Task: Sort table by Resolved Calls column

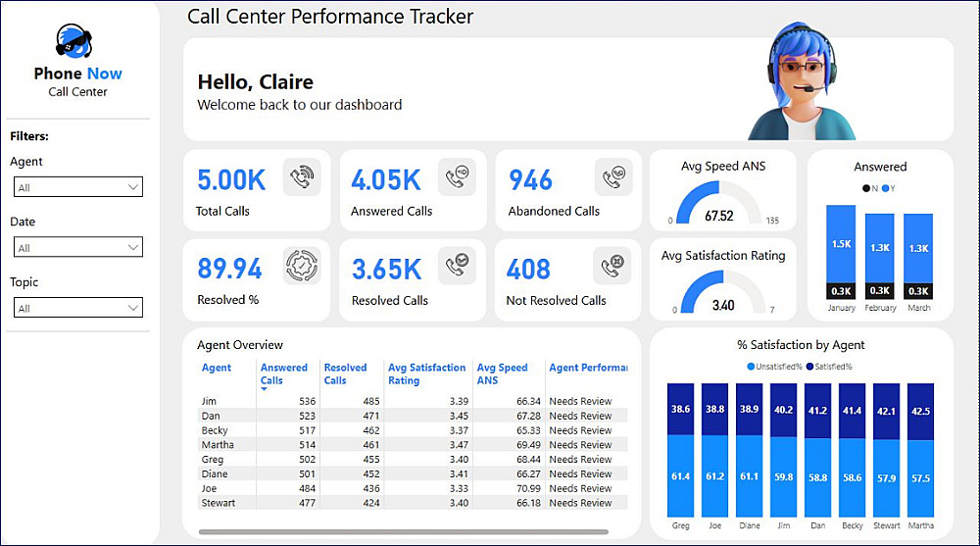Action: point(345,373)
